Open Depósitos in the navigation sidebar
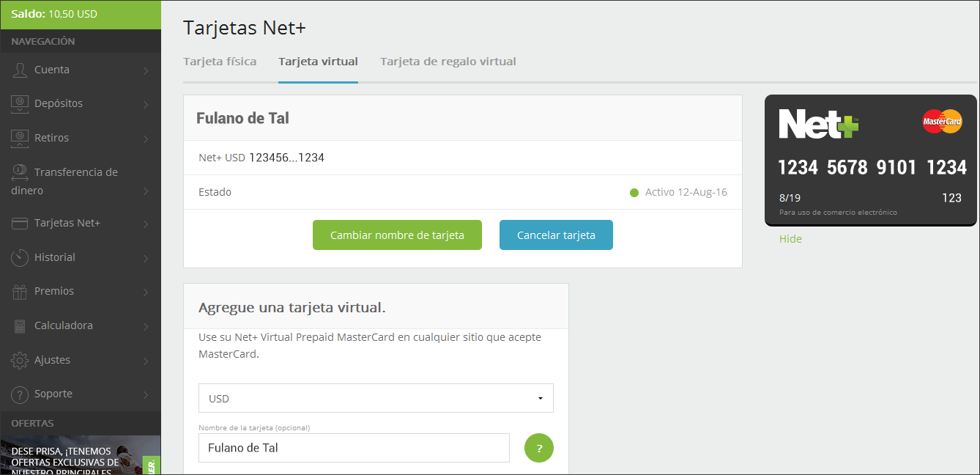Image resolution: width=980 pixels, height=475 pixels. click(81, 103)
